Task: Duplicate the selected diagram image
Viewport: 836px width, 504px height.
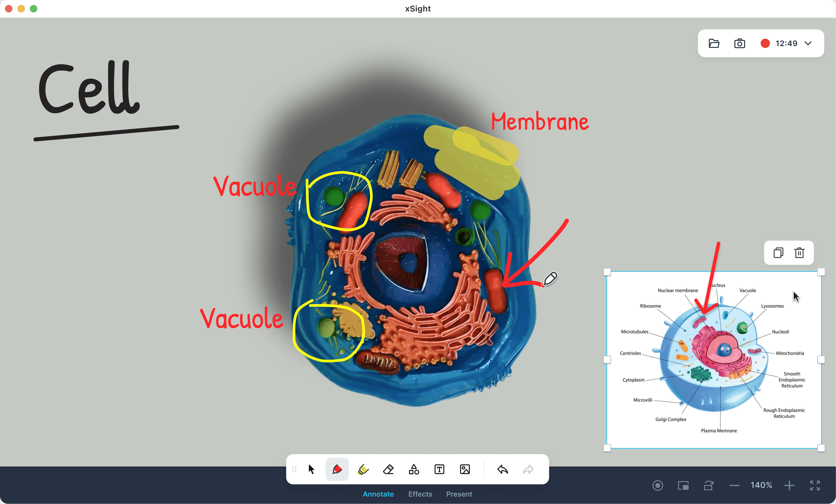Action: pyautogui.click(x=778, y=253)
